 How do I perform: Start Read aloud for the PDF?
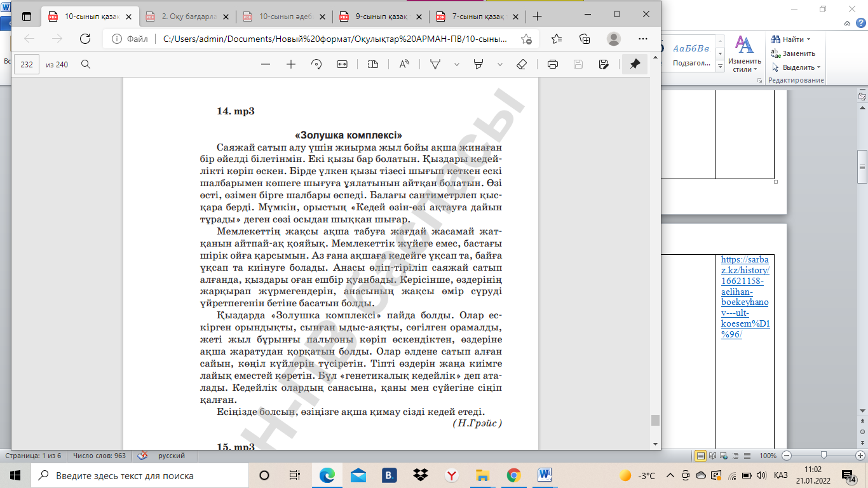tap(405, 64)
